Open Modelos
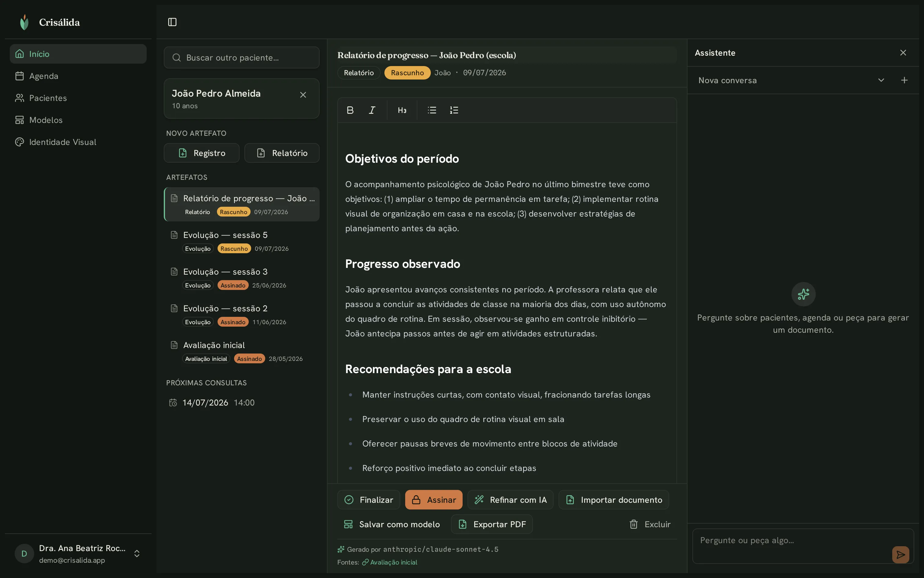The height and width of the screenshot is (578, 924). pyautogui.click(x=78, y=120)
